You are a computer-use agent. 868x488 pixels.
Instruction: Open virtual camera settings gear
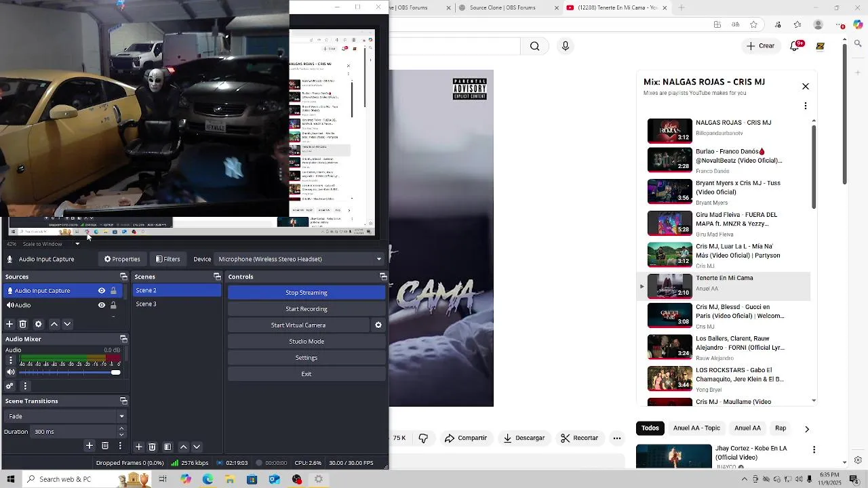(378, 325)
